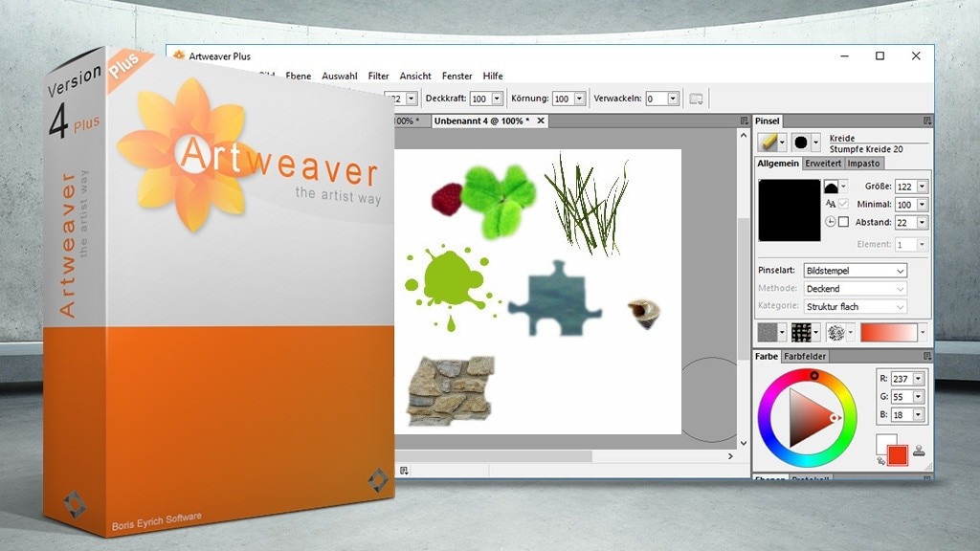Screen dimensions: 980x551
Task: Expand the gradient selector dropdown arrow
Action: (924, 332)
